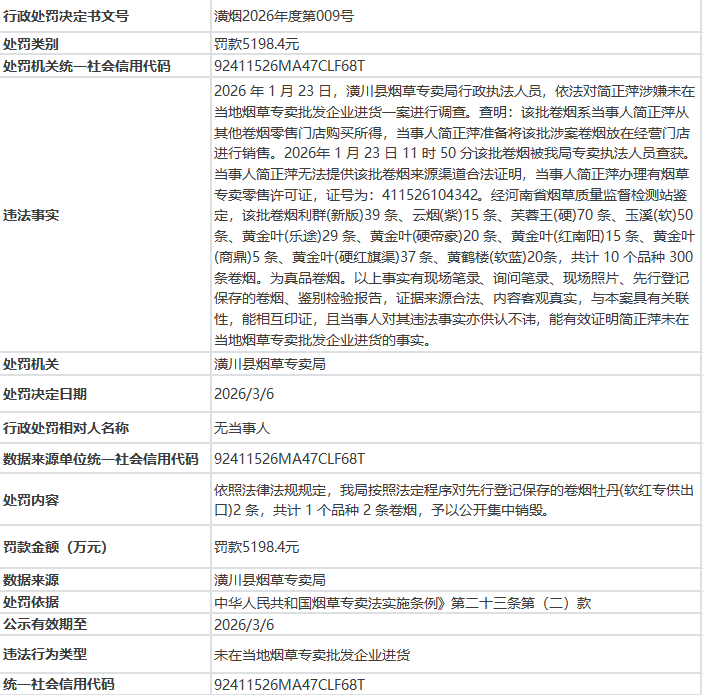This screenshot has height=695, width=704.
Task: Click the 公示有效期至 label
Action: [44, 625]
